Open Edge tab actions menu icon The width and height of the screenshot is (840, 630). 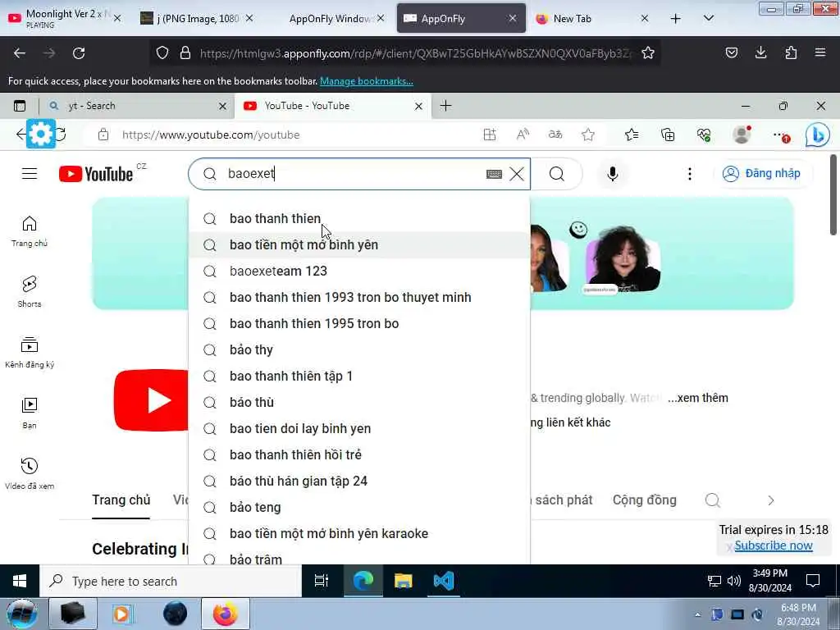tap(20, 106)
